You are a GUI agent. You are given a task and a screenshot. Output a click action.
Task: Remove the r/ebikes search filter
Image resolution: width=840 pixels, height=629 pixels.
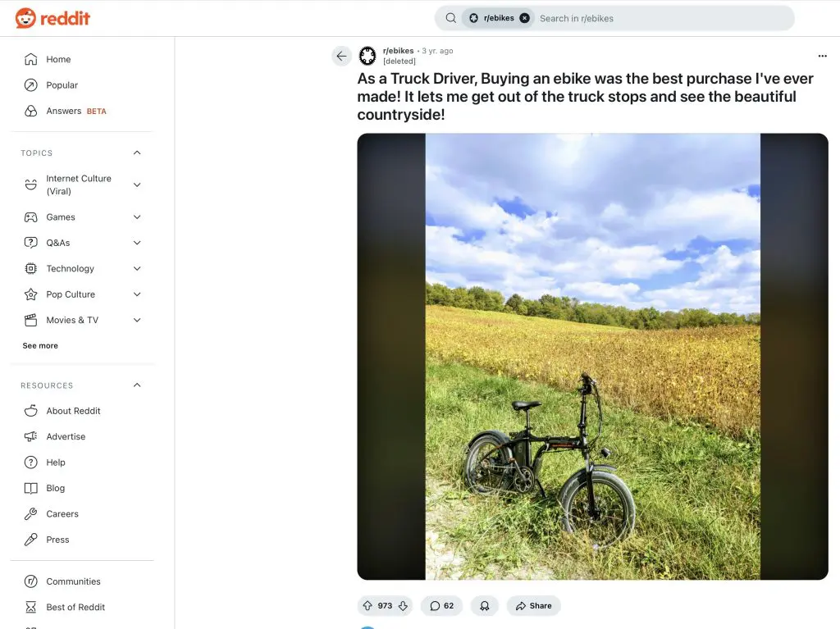pos(524,18)
